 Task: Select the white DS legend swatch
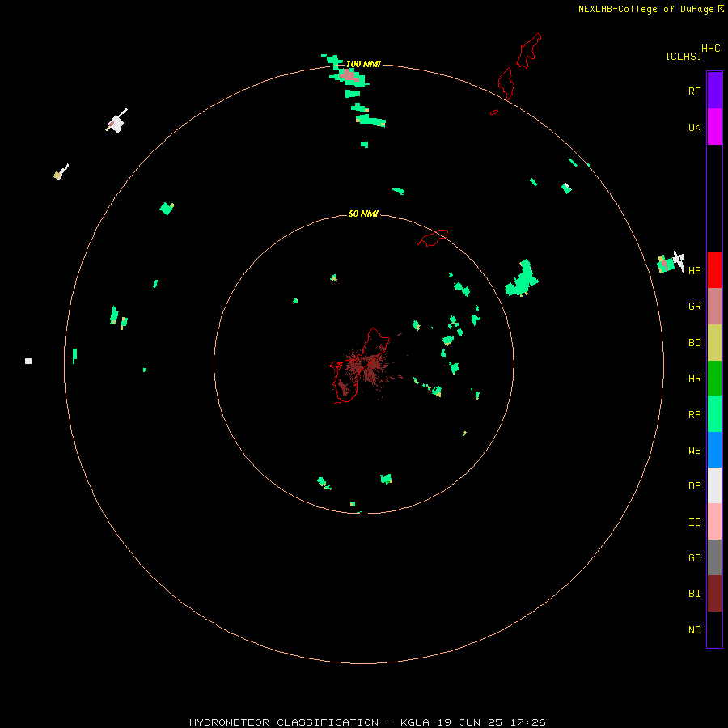pos(714,485)
